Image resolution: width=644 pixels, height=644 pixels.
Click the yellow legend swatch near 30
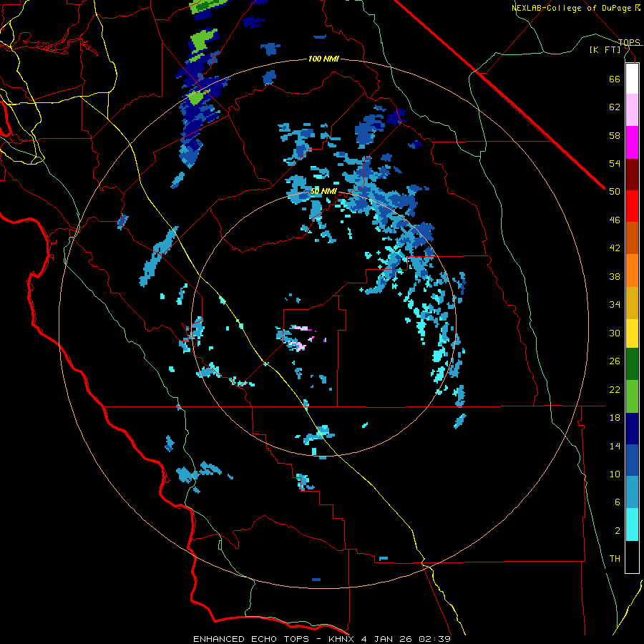tap(632, 333)
